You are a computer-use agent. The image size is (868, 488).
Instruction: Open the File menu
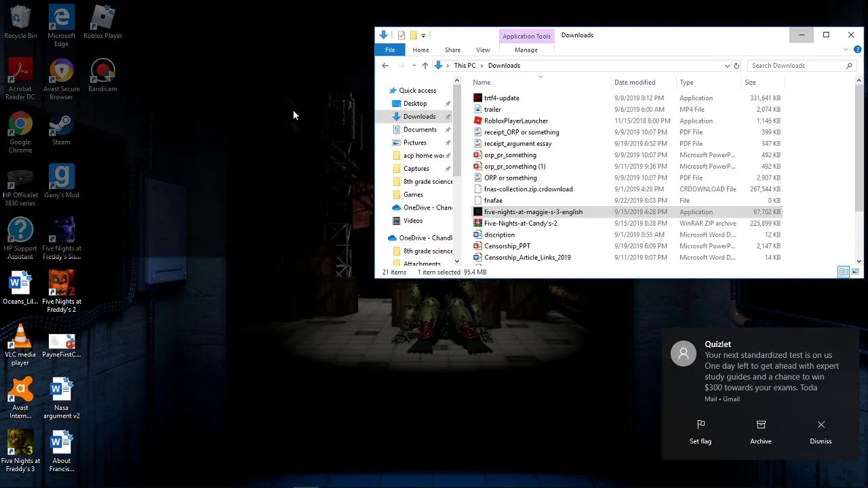tap(390, 49)
